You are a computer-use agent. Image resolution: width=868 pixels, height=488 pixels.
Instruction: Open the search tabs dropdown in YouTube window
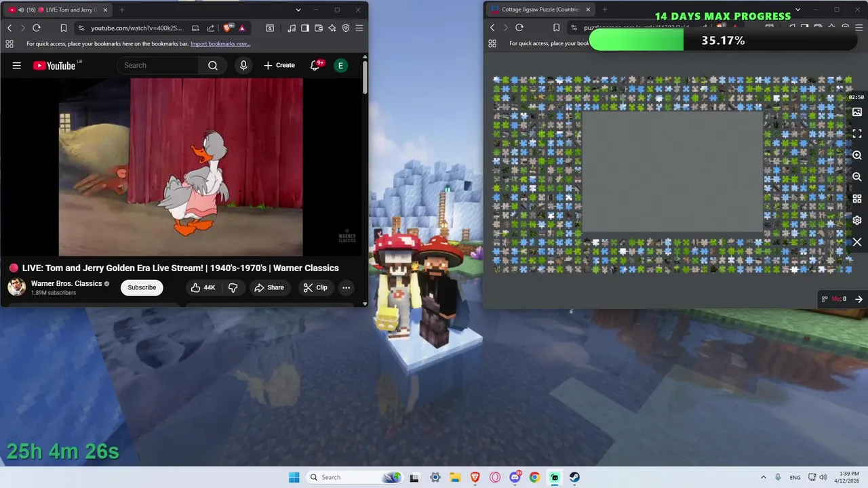298,10
